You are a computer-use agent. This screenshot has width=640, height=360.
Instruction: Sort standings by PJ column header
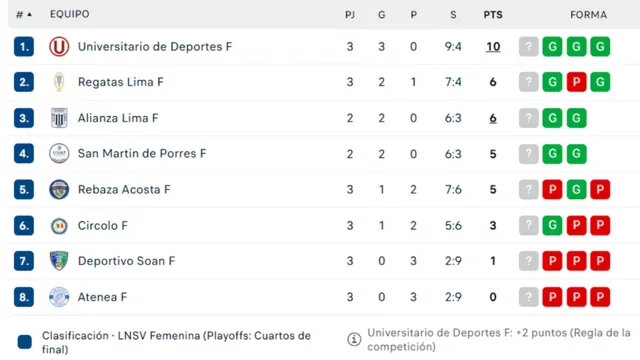pos(350,15)
